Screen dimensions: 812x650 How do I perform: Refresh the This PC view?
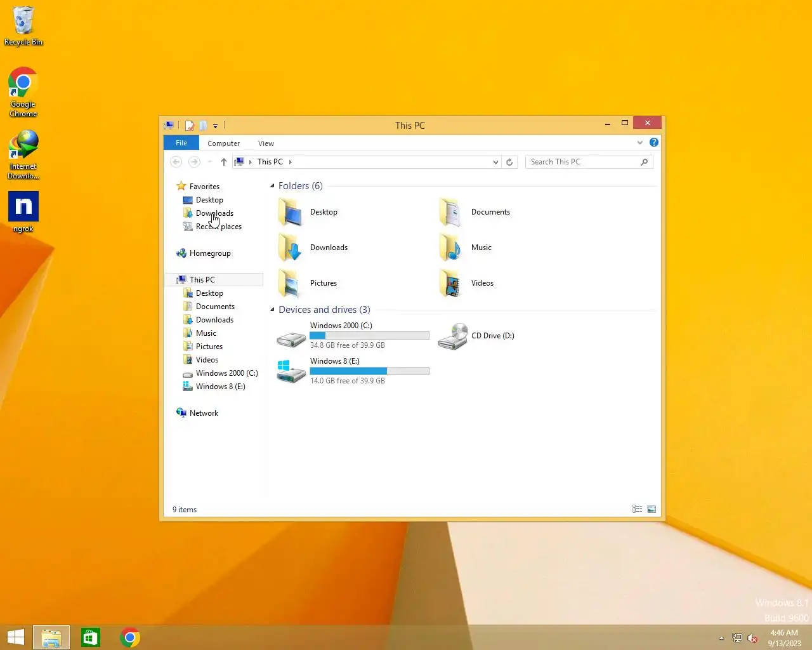(509, 162)
